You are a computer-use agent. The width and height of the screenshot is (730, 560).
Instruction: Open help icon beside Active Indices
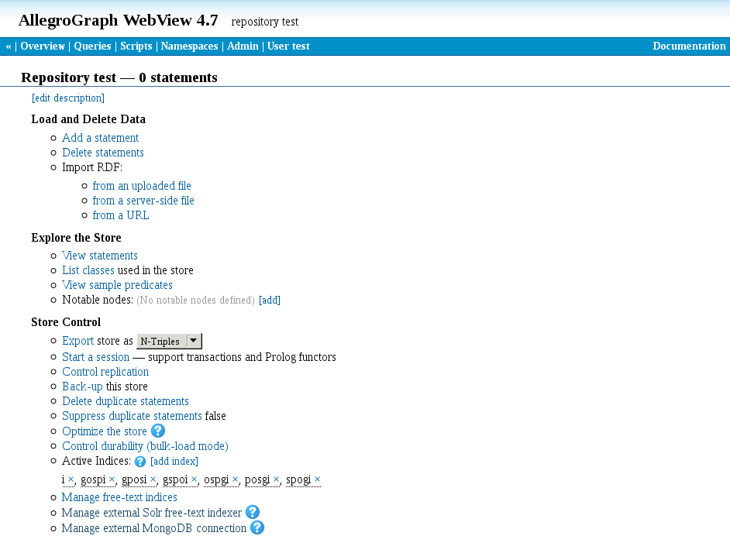140,462
